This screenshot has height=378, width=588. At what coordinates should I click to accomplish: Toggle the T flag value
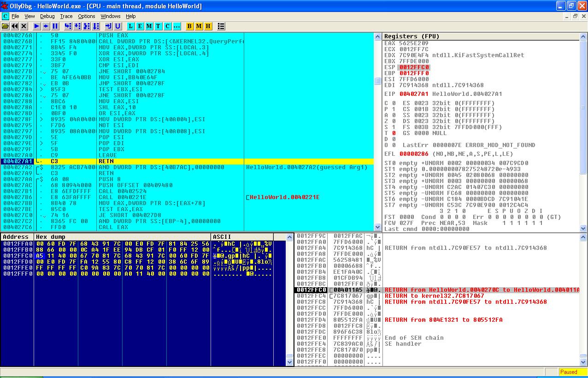pos(394,133)
